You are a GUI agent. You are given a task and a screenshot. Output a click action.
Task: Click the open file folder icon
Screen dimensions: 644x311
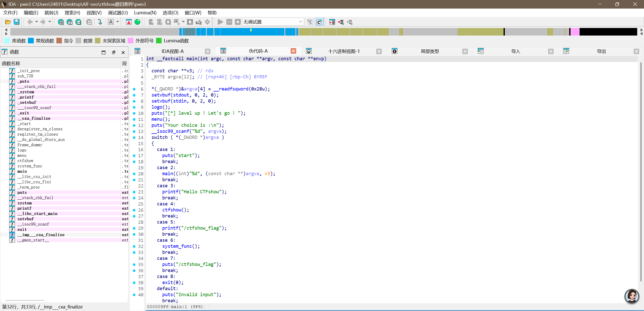pyautogui.click(x=8, y=22)
